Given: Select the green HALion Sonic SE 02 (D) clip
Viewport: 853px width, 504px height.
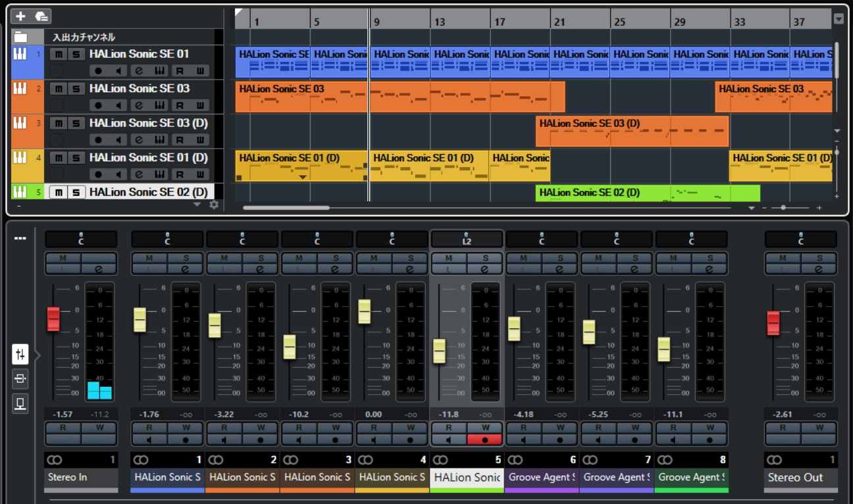Looking at the screenshot, I should pyautogui.click(x=648, y=193).
